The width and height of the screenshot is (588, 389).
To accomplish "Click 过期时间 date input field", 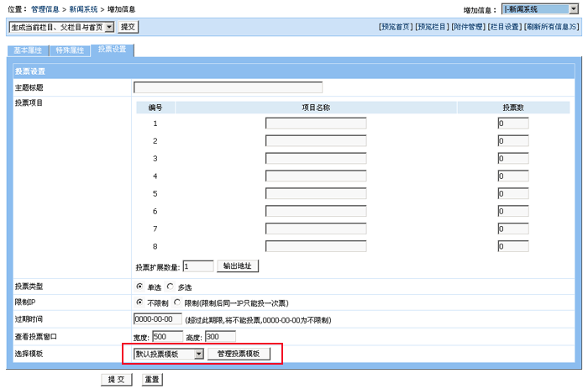I will tap(157, 319).
